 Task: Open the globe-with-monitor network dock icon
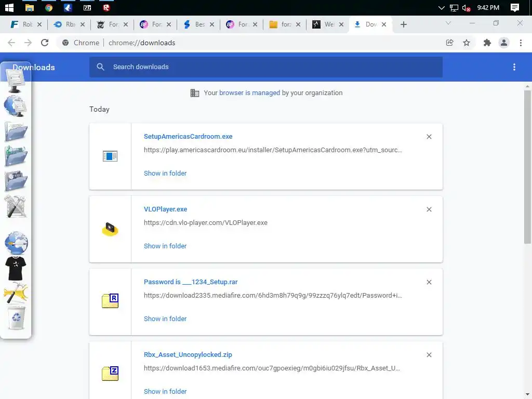pos(16,105)
